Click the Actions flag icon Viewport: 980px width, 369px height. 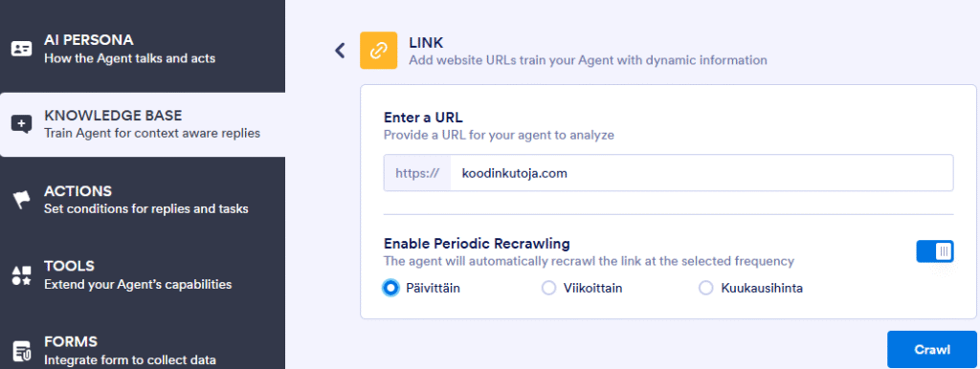(21, 200)
